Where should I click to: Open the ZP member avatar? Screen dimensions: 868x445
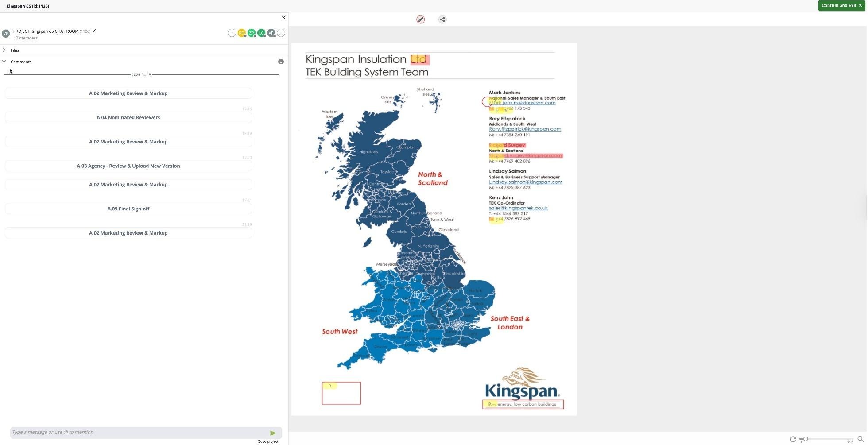[x=252, y=33]
